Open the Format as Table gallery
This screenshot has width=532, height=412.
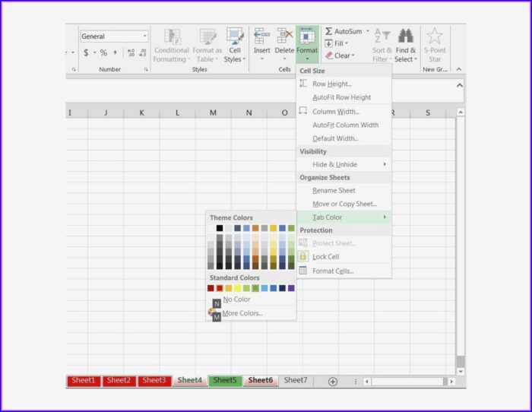pos(207,46)
